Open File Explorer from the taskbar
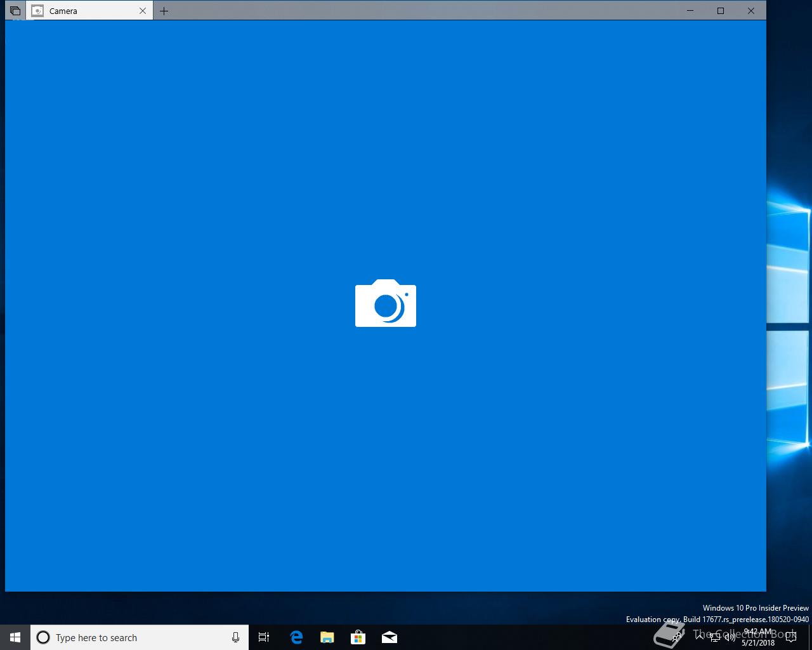 coord(327,637)
